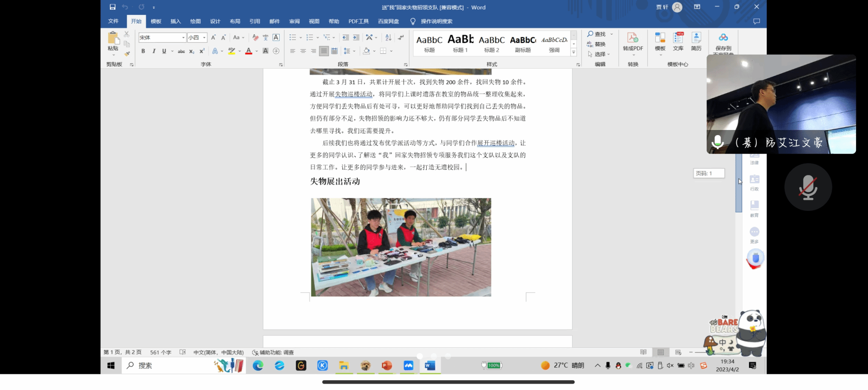Toggle strikethrough text formatting

(181, 51)
